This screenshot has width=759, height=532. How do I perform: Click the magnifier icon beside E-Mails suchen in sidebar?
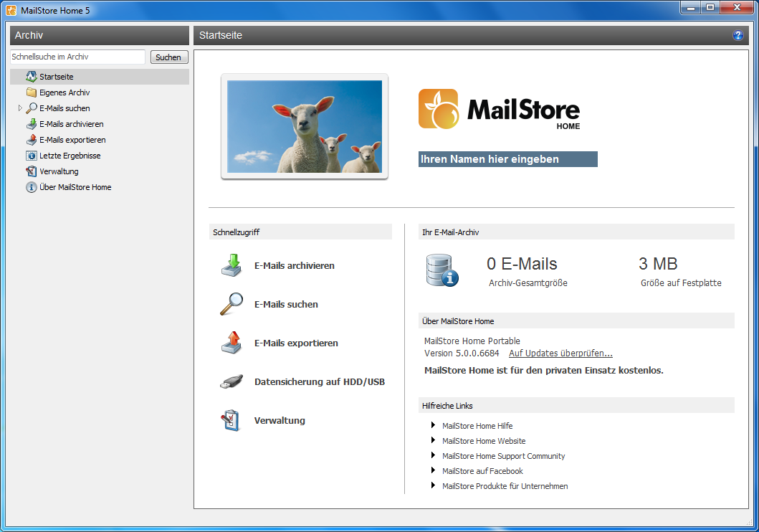(x=32, y=108)
